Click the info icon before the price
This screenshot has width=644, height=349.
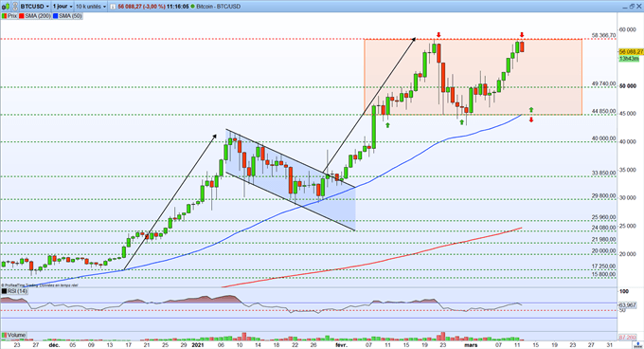[x=114, y=7]
